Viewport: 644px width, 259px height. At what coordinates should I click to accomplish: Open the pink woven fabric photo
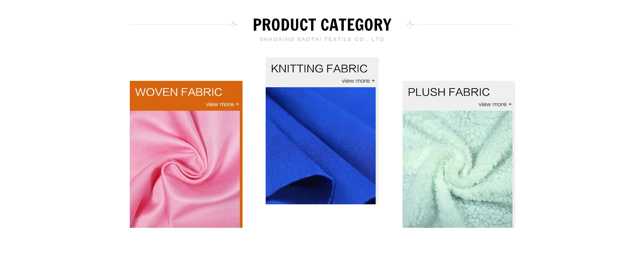click(x=185, y=169)
